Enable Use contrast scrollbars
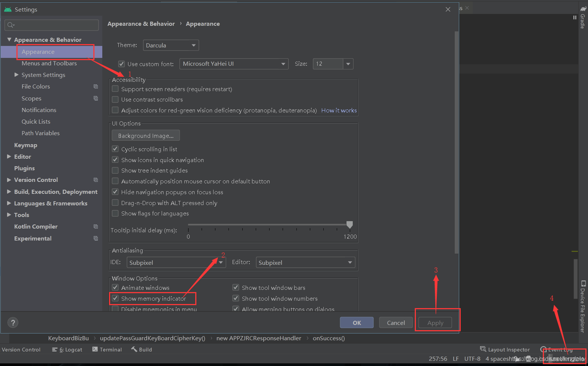 115,99
